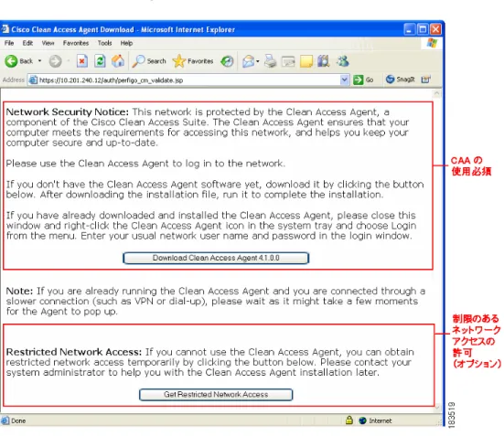
Task: Click the 'Internet' zone label in status bar
Action: click(x=381, y=420)
